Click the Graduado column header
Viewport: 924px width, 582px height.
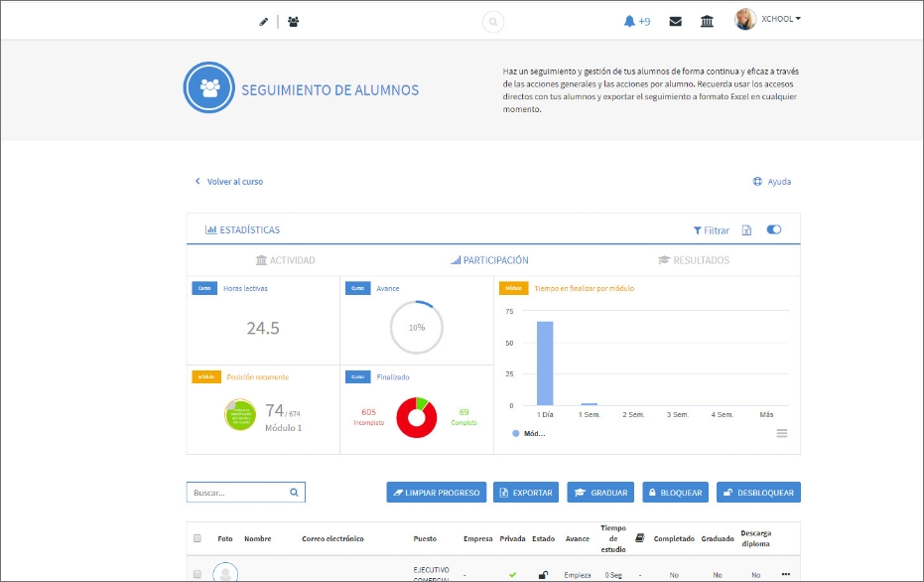tap(718, 538)
